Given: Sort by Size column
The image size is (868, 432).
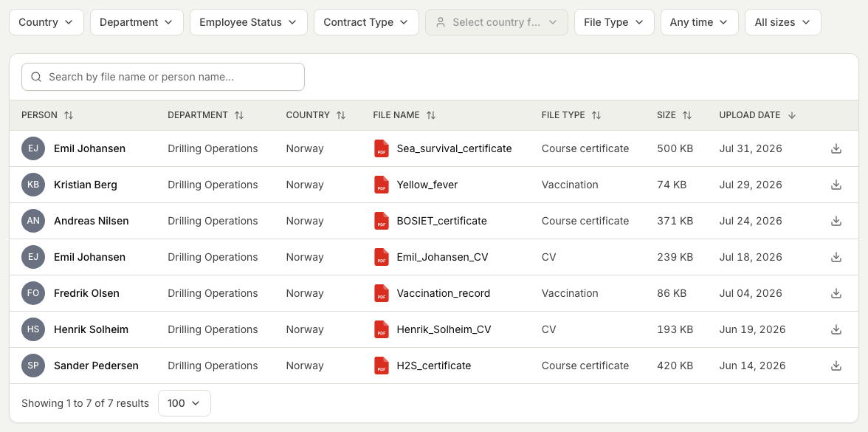Looking at the screenshot, I should point(675,115).
